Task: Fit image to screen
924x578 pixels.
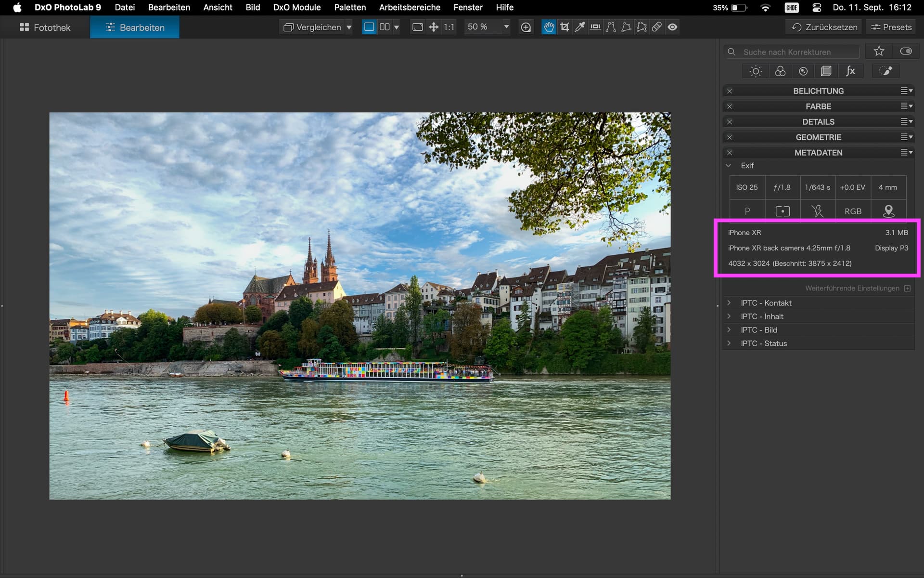Action: tap(417, 27)
